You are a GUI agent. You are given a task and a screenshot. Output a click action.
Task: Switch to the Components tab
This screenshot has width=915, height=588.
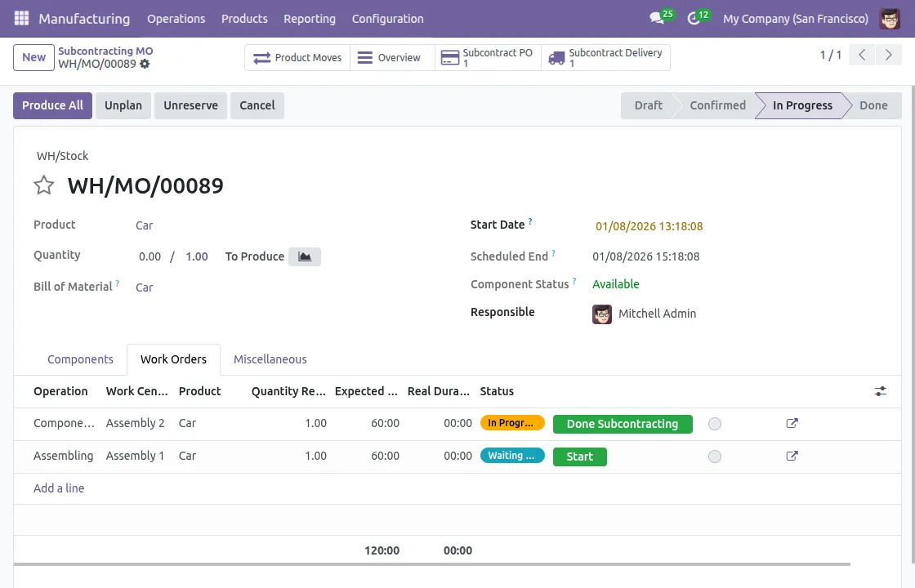click(80, 359)
